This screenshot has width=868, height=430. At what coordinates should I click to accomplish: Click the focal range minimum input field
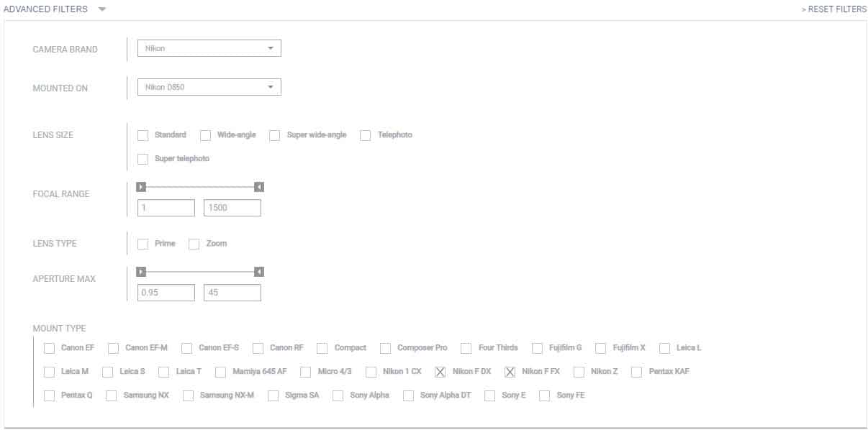[x=166, y=208]
